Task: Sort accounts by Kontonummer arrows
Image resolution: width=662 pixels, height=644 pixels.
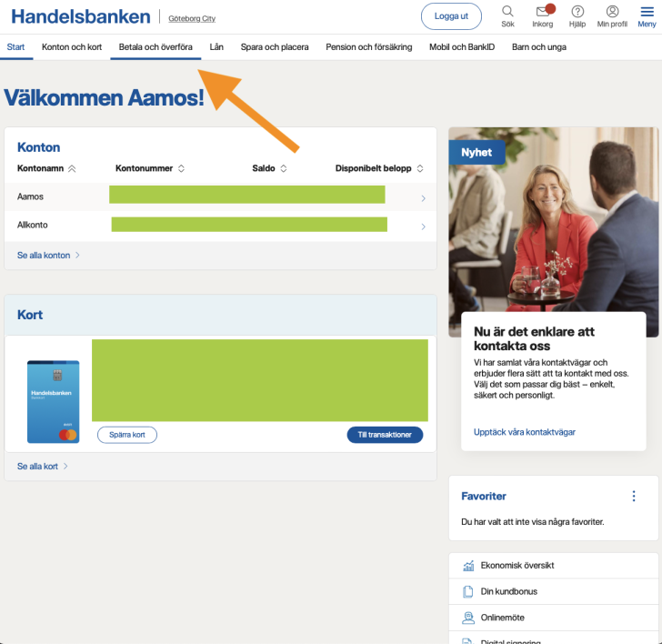Action: (181, 168)
